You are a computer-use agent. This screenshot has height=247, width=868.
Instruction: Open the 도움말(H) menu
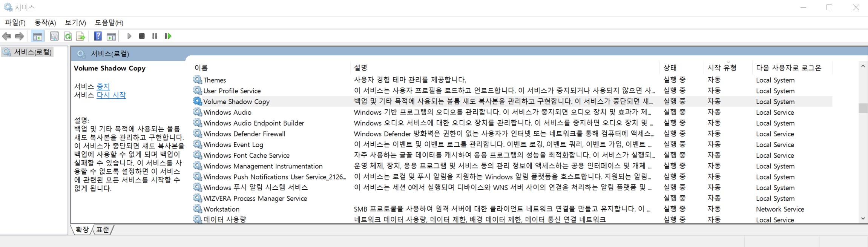[109, 23]
